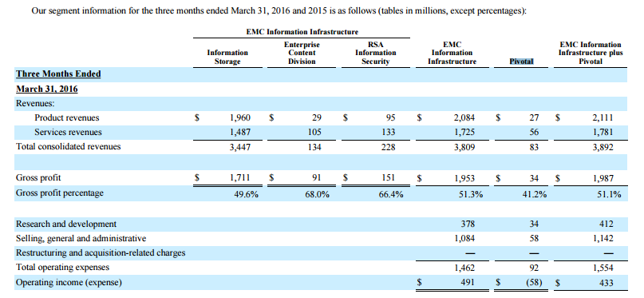Click the 1,554 total operating expenses value
Image resolution: width=644 pixels, height=298 pixels.
(603, 268)
